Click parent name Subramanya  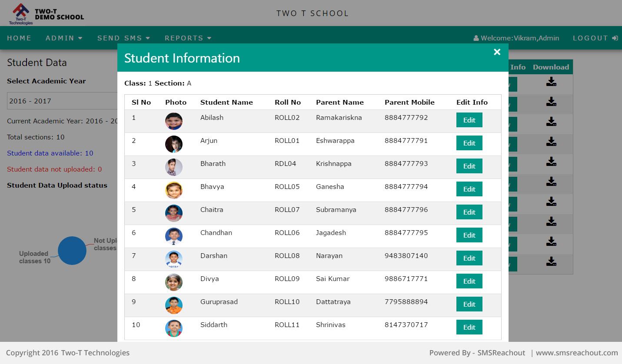(x=336, y=210)
